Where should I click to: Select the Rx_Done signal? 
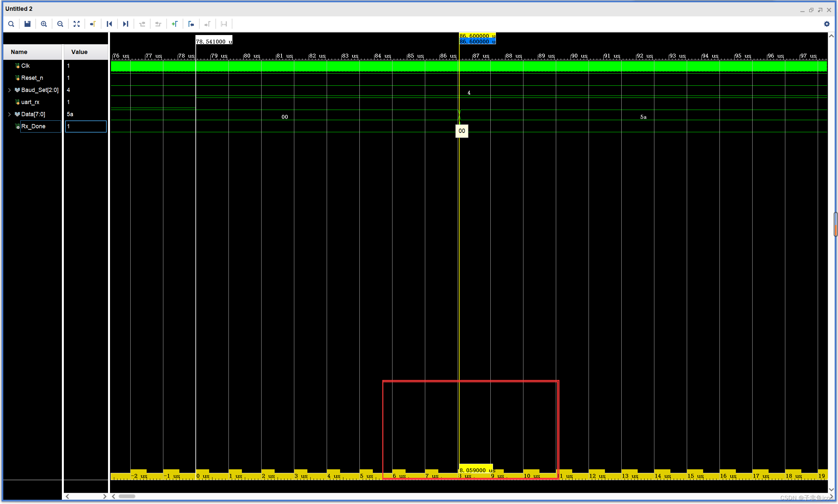(x=33, y=126)
